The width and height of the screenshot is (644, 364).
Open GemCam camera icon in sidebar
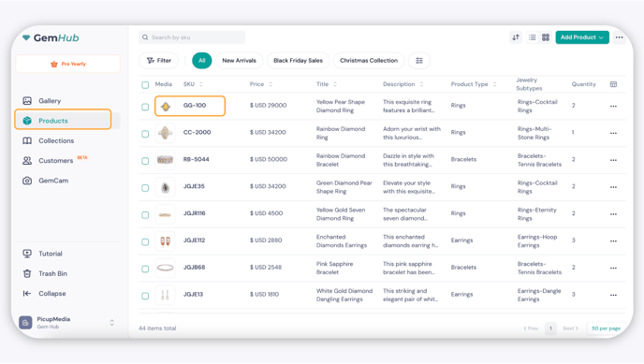pyautogui.click(x=27, y=181)
